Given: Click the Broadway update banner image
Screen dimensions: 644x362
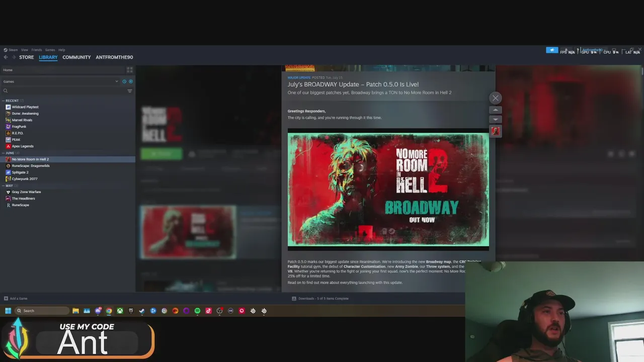Looking at the screenshot, I should [388, 190].
